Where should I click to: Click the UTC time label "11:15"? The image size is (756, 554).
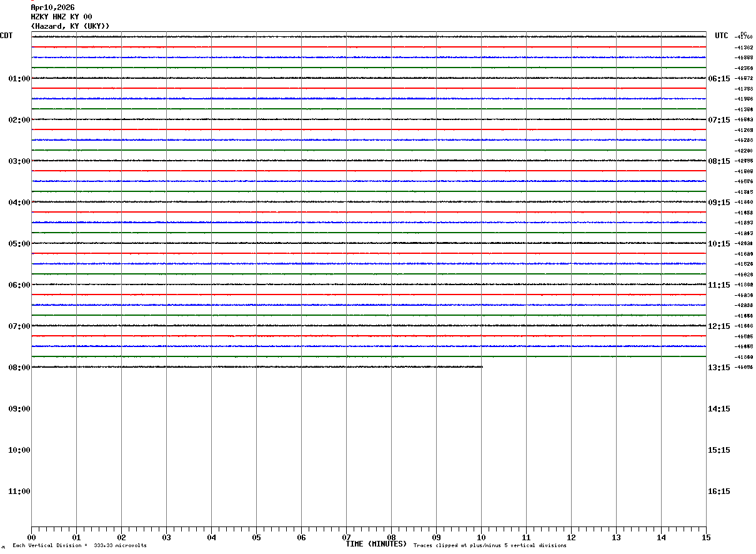click(x=719, y=285)
